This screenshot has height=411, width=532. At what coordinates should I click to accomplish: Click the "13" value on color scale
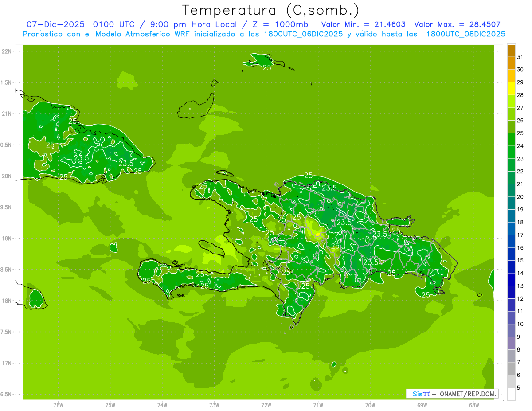click(520, 286)
